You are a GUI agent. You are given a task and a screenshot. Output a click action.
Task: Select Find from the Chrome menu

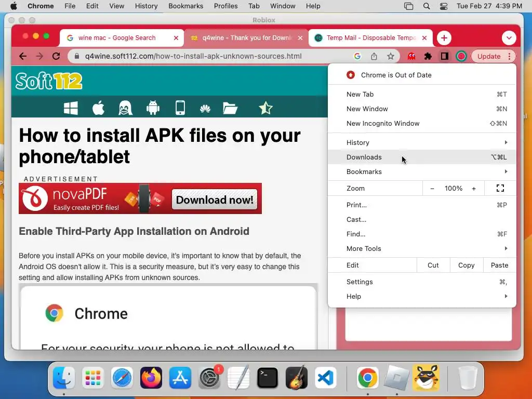click(422, 234)
